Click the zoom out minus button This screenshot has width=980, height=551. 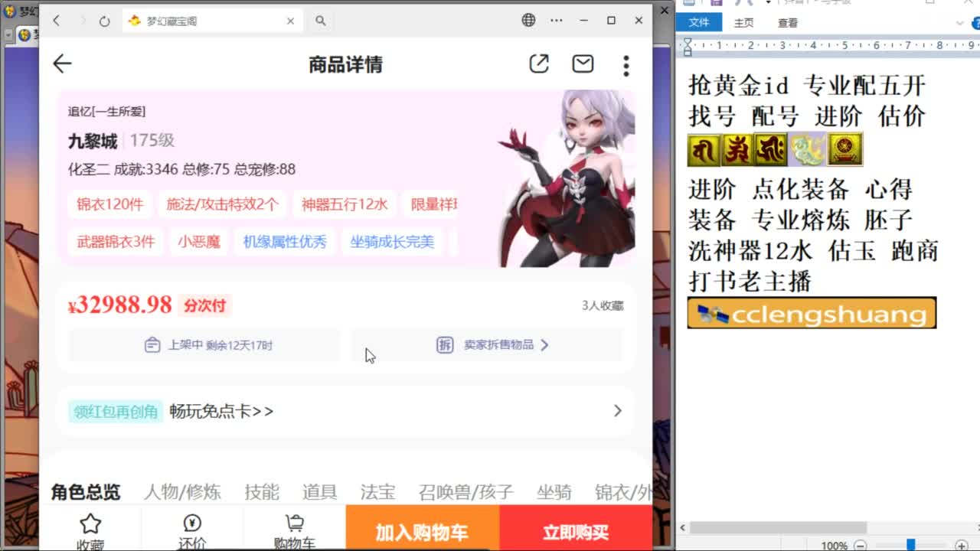pos(860,545)
